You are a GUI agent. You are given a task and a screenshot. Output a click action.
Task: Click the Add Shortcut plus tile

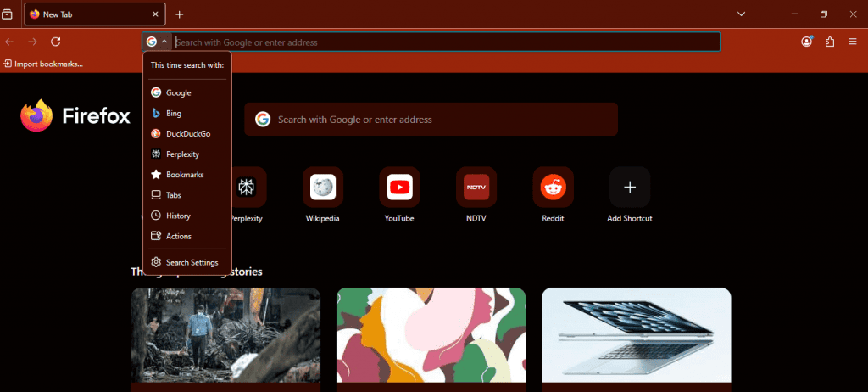coord(630,188)
